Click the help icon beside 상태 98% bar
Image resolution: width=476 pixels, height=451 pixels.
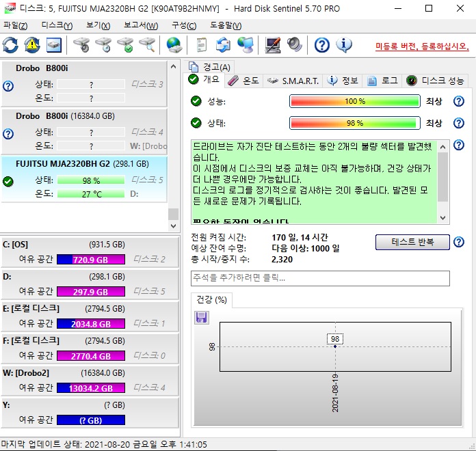point(459,123)
